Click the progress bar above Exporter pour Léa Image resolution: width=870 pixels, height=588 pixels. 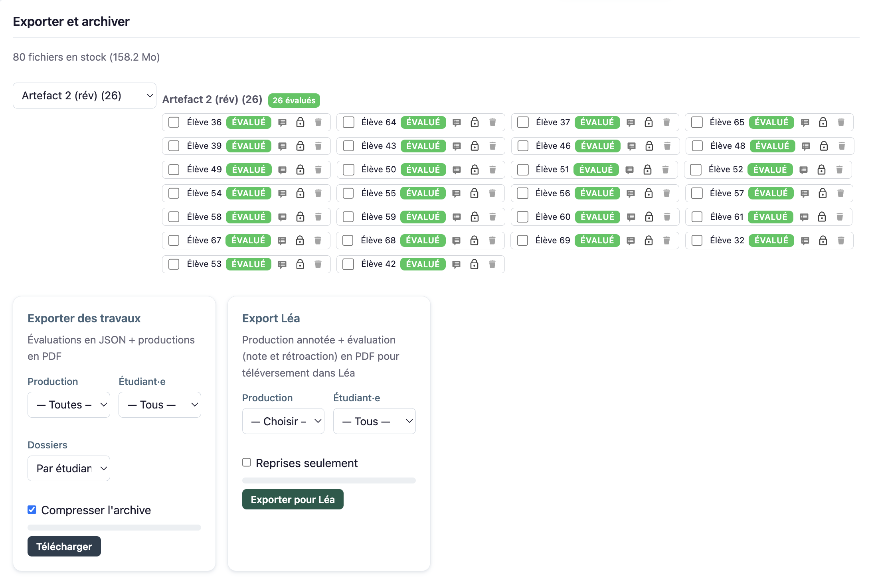click(329, 480)
